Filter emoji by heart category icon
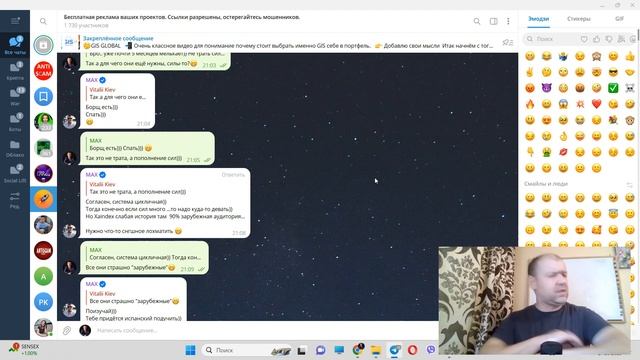640x360 pixels. click(584, 39)
